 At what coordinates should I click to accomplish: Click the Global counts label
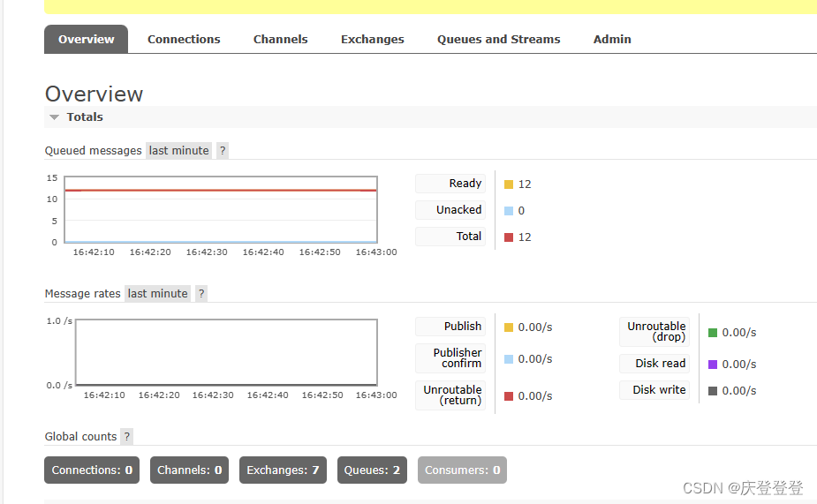(x=80, y=436)
